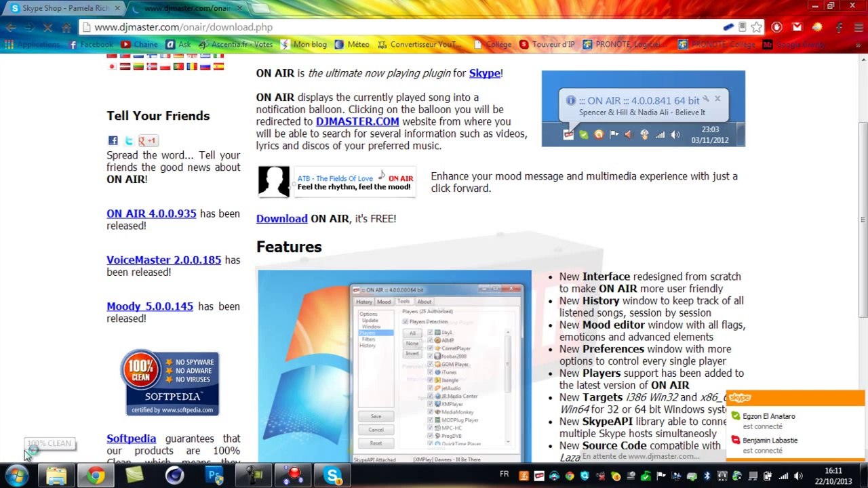The image size is (868, 488).
Task: Click the ON AIR notification balloon screenshot
Action: coord(643,108)
